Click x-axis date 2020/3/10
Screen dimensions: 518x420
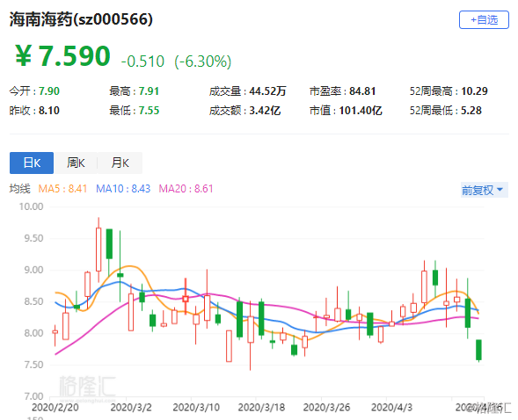(x=196, y=408)
